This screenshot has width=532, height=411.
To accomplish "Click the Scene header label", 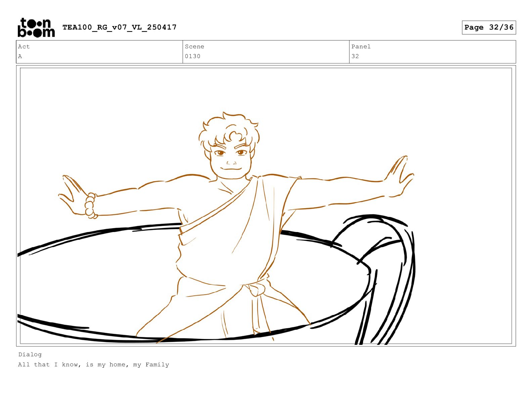I will coord(194,47).
